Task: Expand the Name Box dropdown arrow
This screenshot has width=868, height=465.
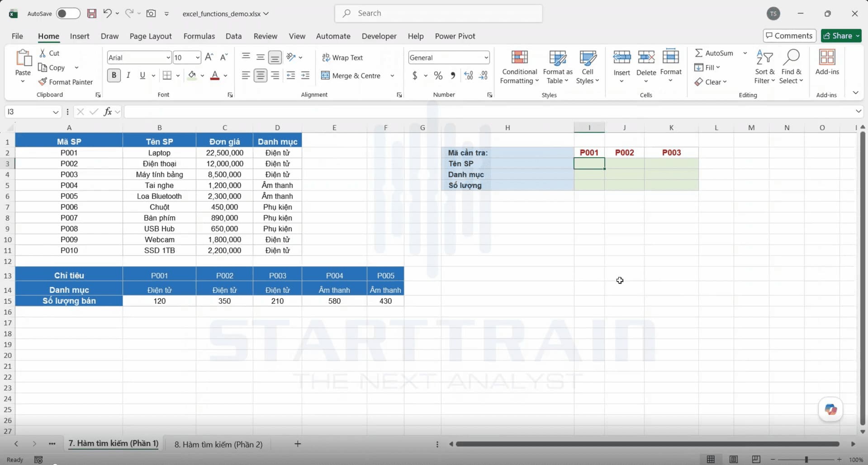Action: [56, 112]
